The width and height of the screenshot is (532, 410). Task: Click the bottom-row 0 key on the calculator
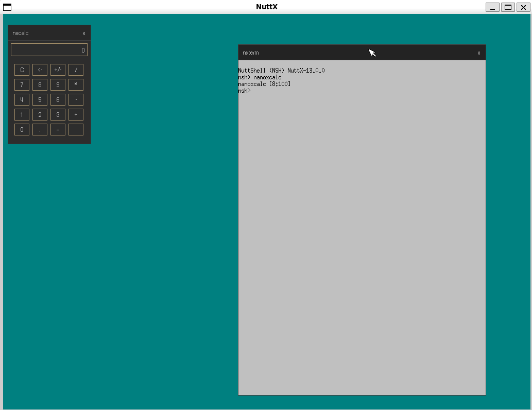[22, 130]
